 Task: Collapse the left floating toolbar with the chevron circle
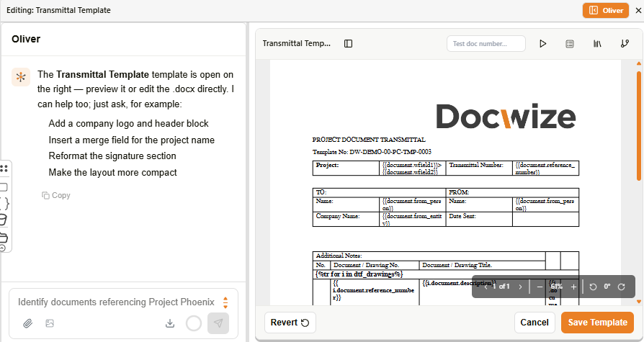pyautogui.click(x=2, y=248)
